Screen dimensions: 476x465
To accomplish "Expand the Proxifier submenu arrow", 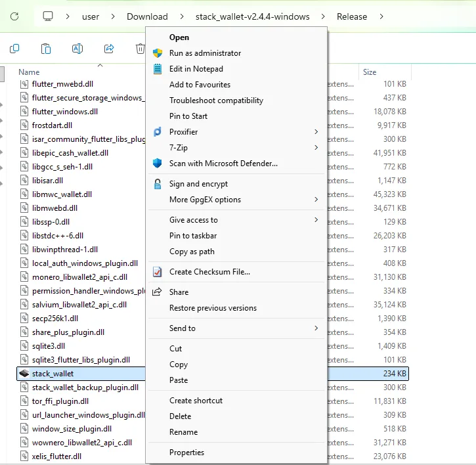I will click(316, 132).
